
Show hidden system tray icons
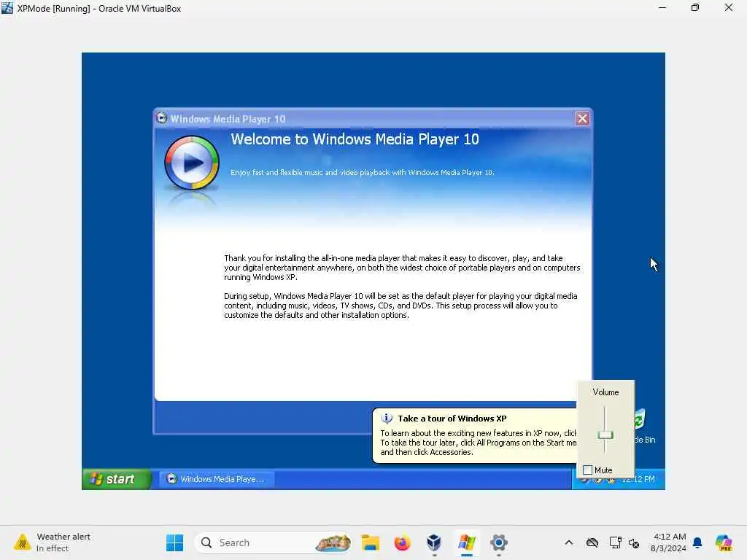coord(569,542)
